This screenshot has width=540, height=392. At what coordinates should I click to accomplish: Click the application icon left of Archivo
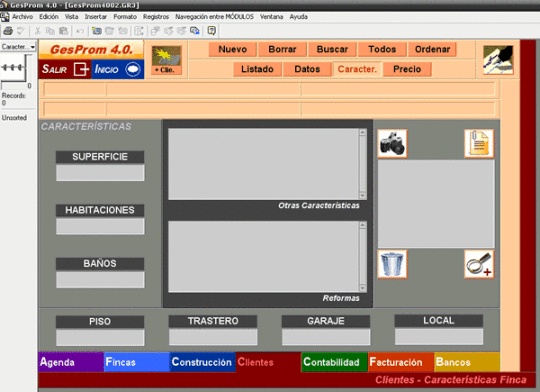pyautogui.click(x=5, y=17)
